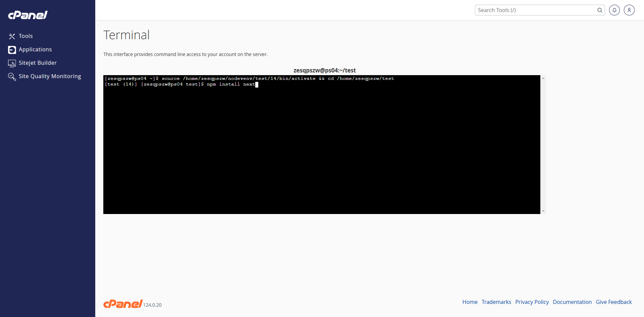Click the Terminal page heading
Viewport: 644px width, 317px height.
[x=126, y=35]
